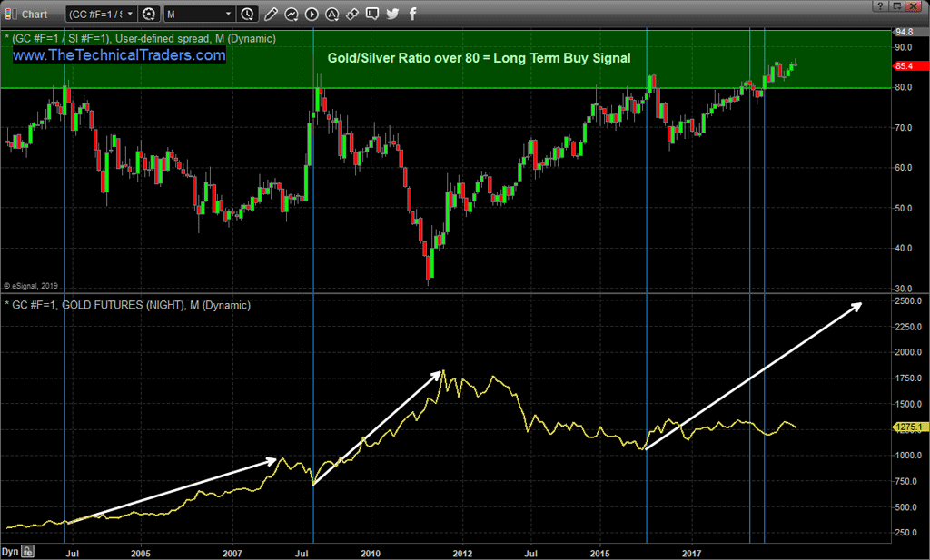
Task: Click the circular play replay icon
Action: 312,14
